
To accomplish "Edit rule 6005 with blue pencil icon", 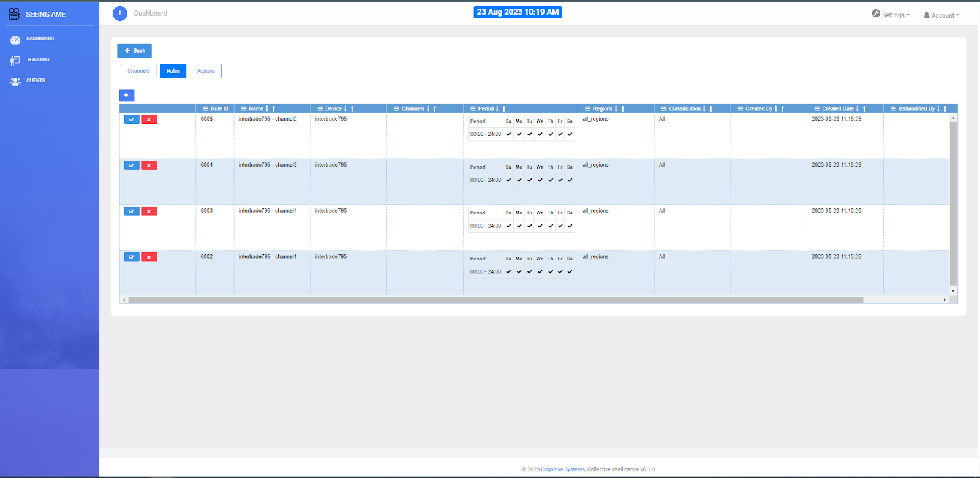I will coord(132,120).
